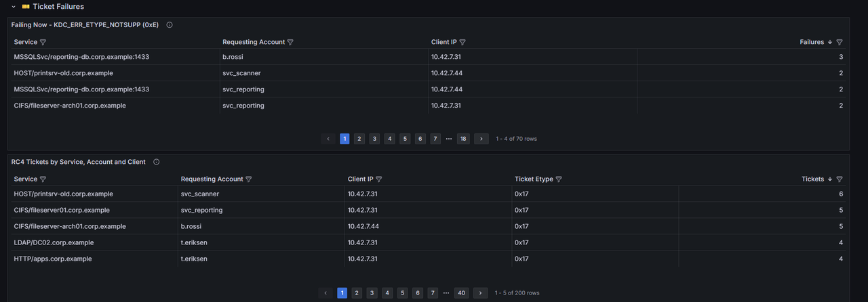868x302 pixels.
Task: Click RC4 Tickets by Service panel title
Action: [79, 162]
